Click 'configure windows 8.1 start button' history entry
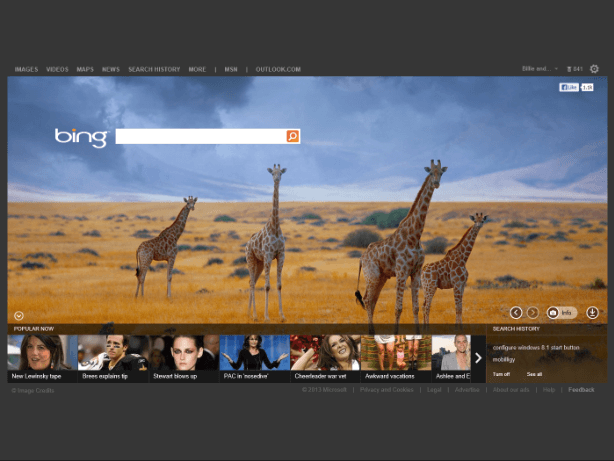Viewport: 614px width, 461px height. pos(536,347)
